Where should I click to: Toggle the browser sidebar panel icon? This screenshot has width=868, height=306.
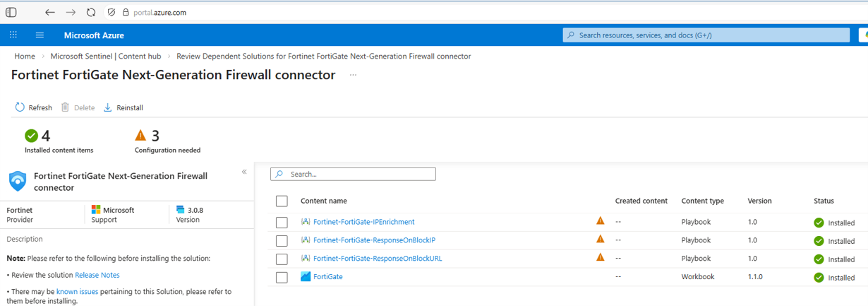click(x=11, y=12)
